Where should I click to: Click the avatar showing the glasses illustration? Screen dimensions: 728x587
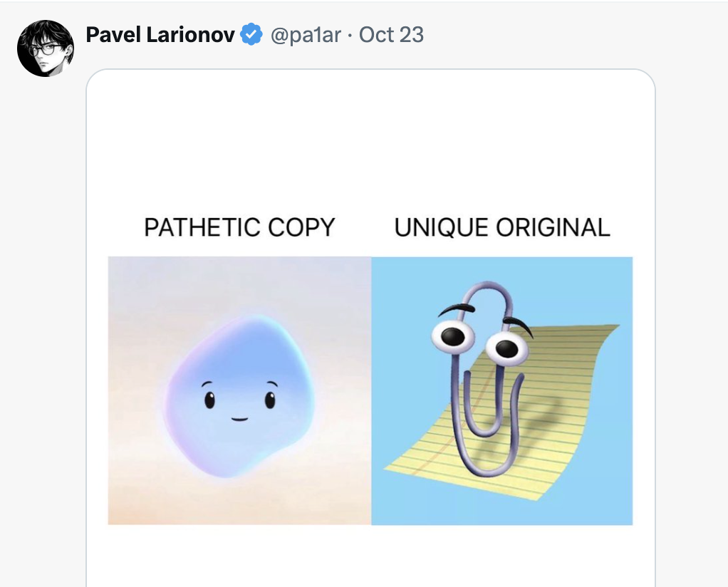[45, 45]
